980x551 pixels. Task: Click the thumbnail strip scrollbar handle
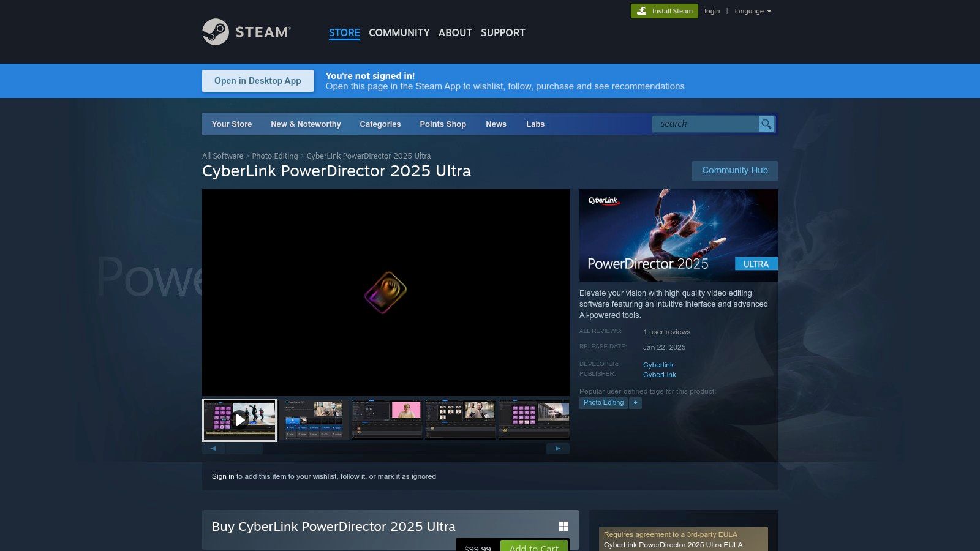click(244, 449)
